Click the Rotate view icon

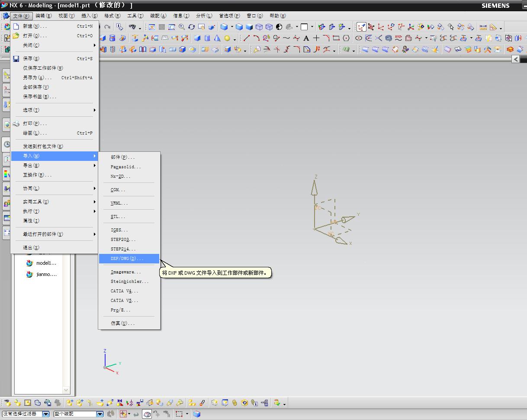[191, 27]
